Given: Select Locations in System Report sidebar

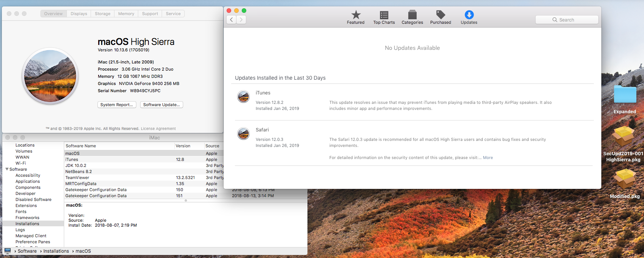Looking at the screenshot, I should 25,145.
